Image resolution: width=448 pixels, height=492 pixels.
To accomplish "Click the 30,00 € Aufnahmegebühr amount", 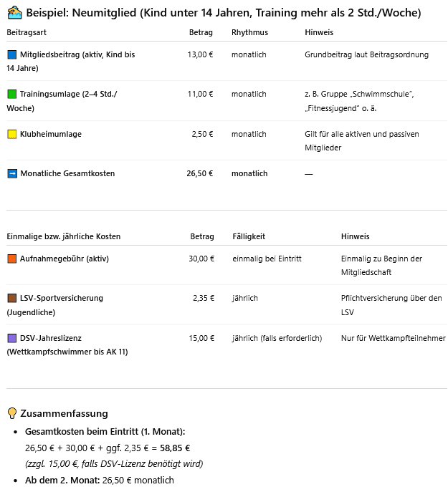I will (201, 259).
